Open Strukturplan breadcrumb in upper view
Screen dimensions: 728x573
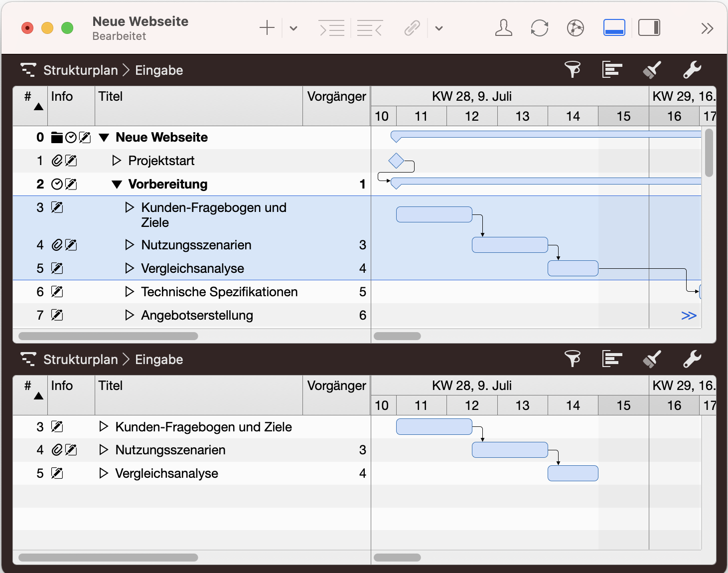(x=80, y=70)
